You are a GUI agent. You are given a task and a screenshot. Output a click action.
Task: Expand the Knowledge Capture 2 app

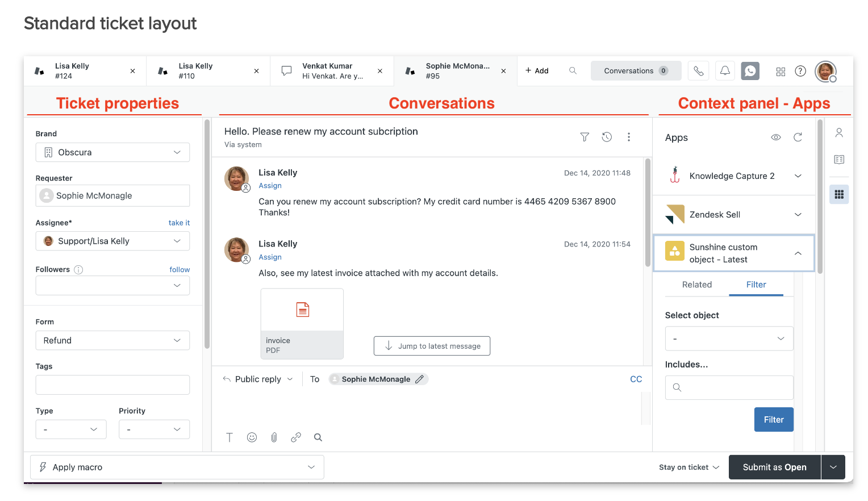tap(798, 176)
